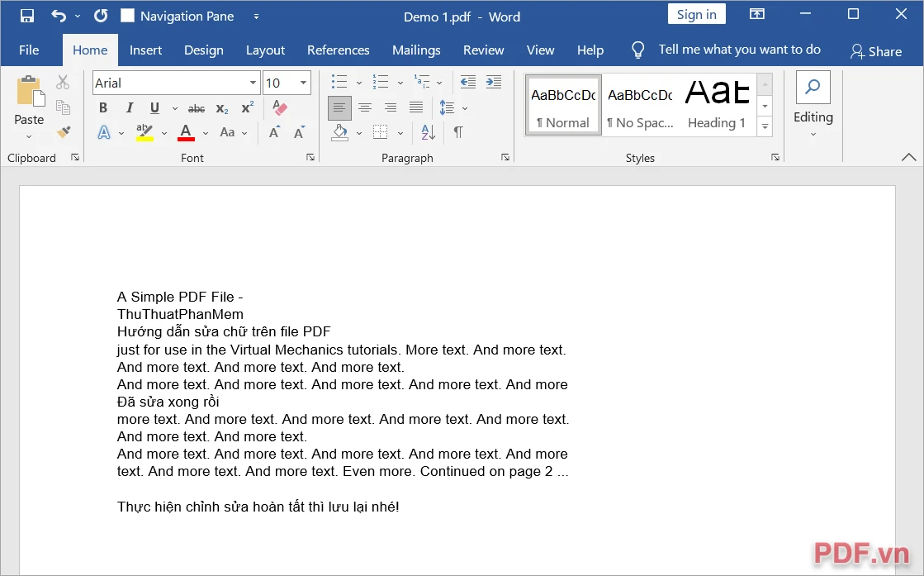924x576 pixels.
Task: Apply Text Effects with the outlined A icon
Action: coord(104,132)
